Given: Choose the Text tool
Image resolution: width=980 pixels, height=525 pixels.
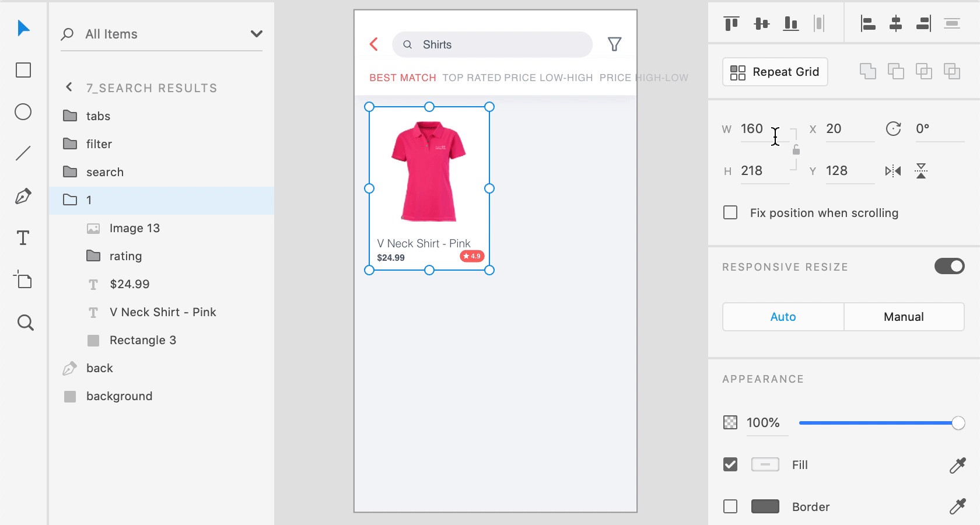Looking at the screenshot, I should [x=23, y=238].
